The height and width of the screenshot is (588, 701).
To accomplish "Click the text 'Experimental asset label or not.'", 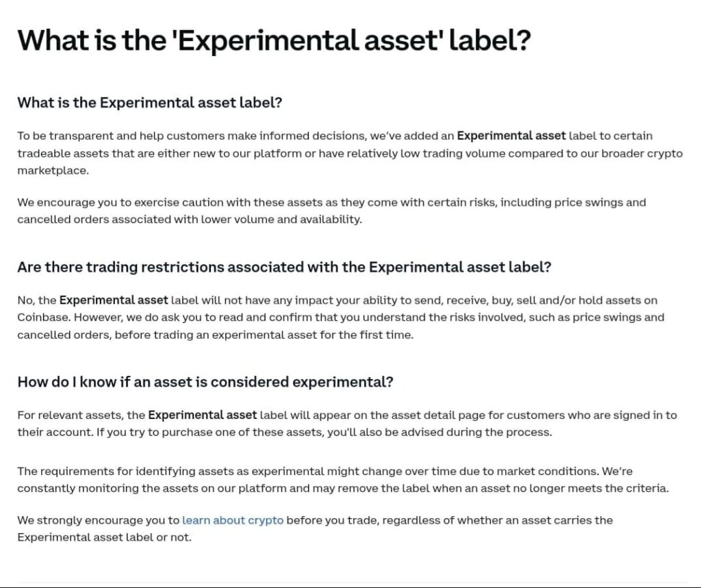I will click(105, 537).
